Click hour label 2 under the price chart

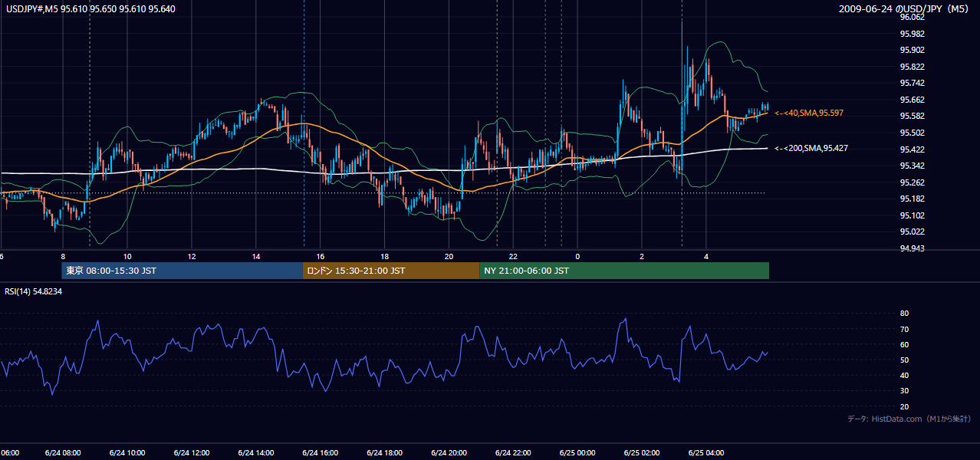pos(642,256)
